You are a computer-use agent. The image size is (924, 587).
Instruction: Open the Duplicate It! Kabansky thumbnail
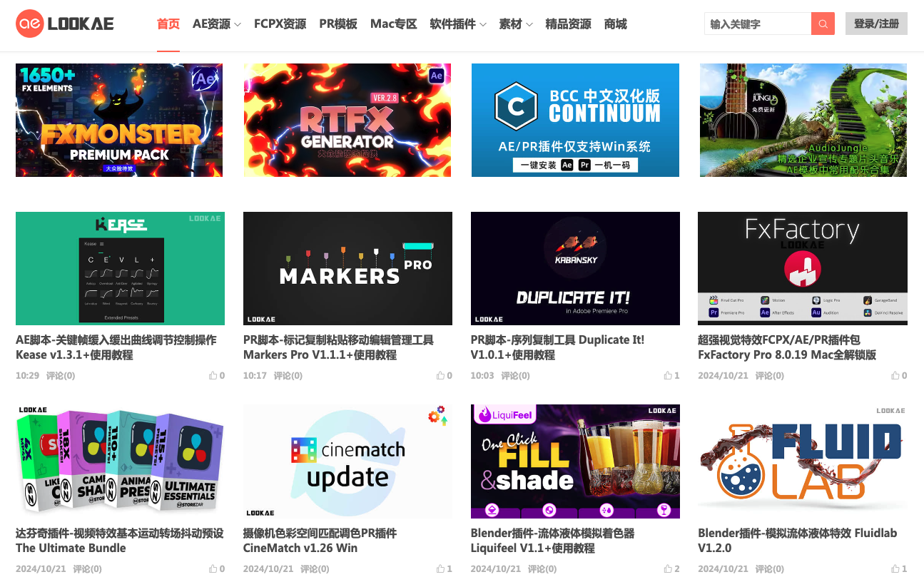(575, 268)
